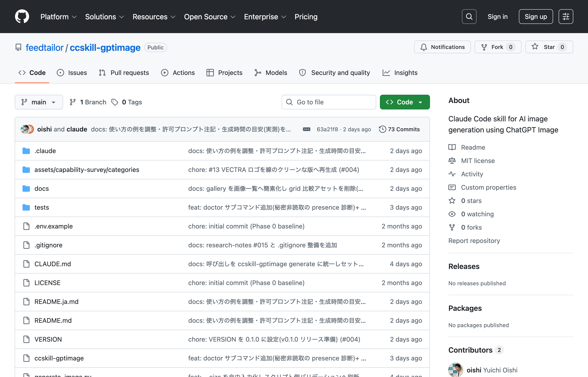Open the GitHub homepage logo
Image resolution: width=588 pixels, height=377 pixels.
coord(22,17)
